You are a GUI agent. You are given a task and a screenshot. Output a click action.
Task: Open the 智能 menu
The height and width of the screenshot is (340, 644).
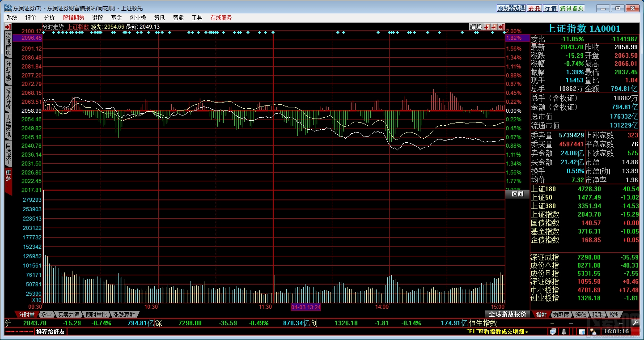pyautogui.click(x=178, y=17)
